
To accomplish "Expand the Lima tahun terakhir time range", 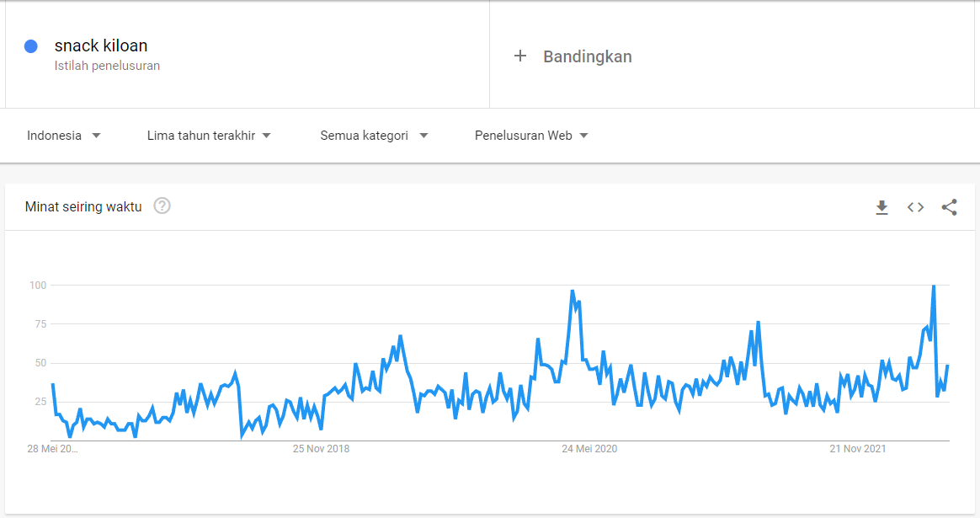I will click(209, 135).
